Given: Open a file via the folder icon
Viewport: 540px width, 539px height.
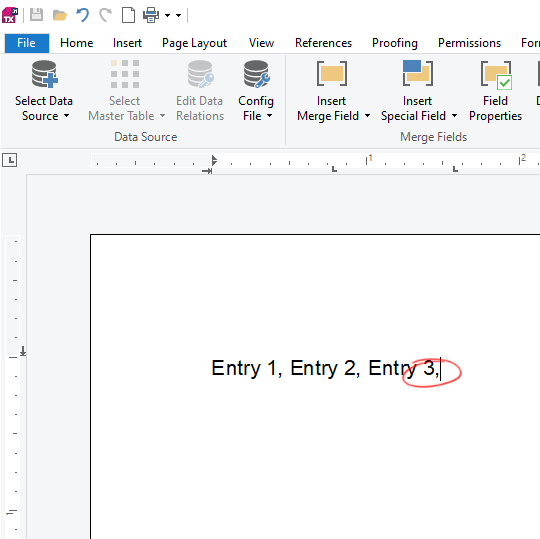Looking at the screenshot, I should point(60,15).
